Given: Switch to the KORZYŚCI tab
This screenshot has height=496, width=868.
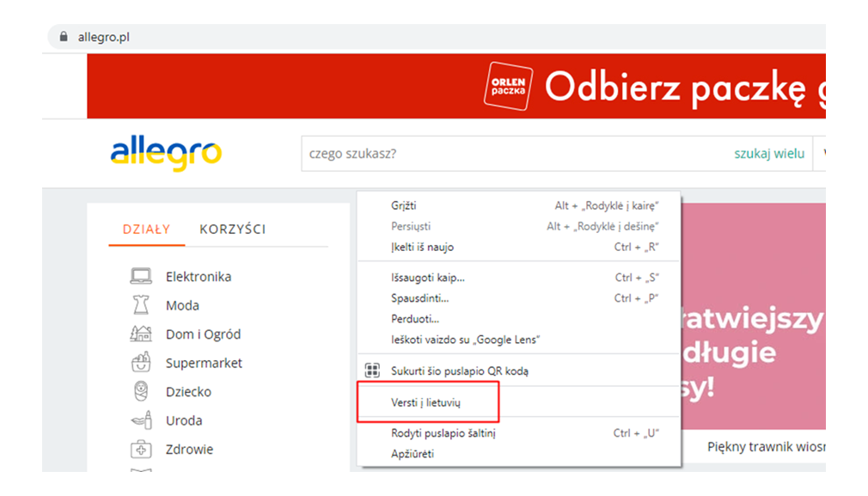Looking at the screenshot, I should click(x=232, y=230).
